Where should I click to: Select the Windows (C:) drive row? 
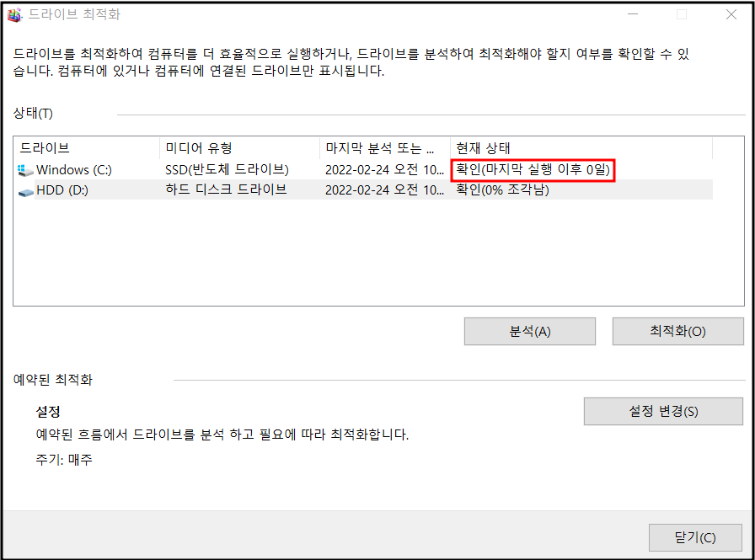pos(76,169)
